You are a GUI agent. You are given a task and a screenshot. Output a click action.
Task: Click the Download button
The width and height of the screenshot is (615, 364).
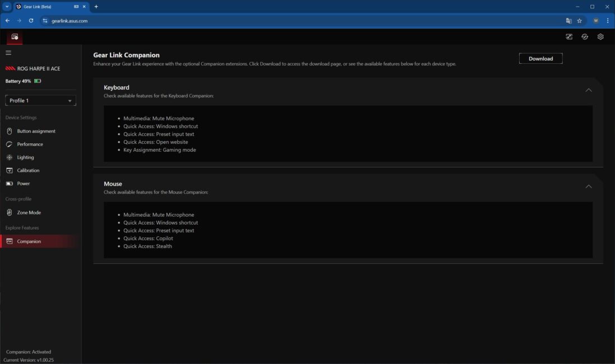540,58
